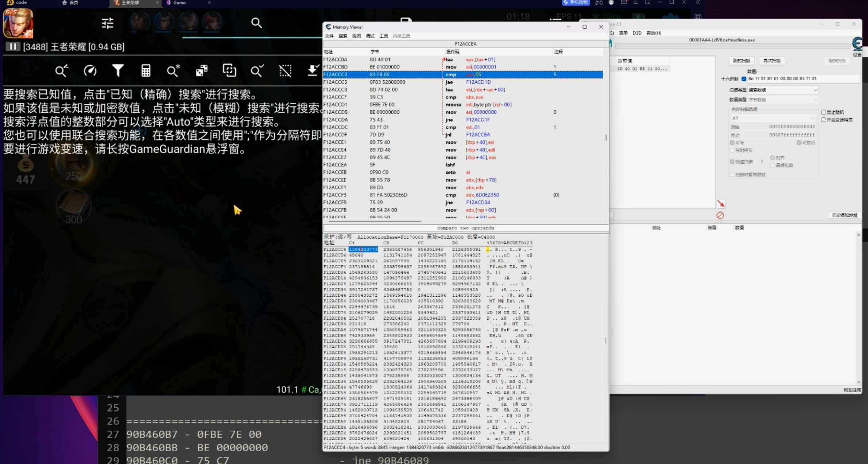Image resolution: width=868 pixels, height=464 pixels.
Task: Click the 新的扫描 button
Action: click(x=741, y=61)
